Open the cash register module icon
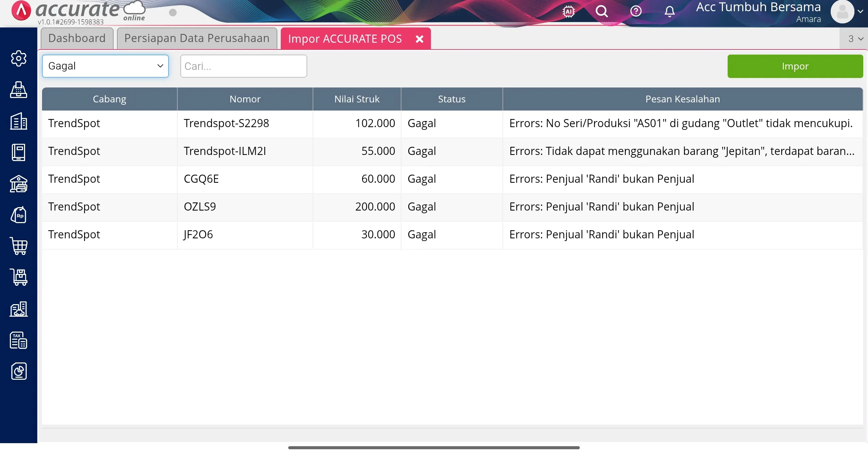868x454 pixels. tap(19, 90)
